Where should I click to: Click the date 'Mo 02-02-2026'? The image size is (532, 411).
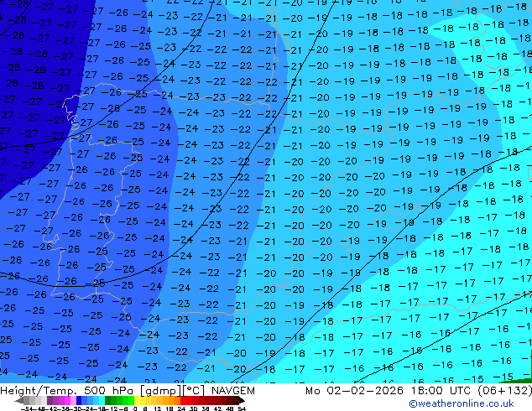(x=354, y=391)
